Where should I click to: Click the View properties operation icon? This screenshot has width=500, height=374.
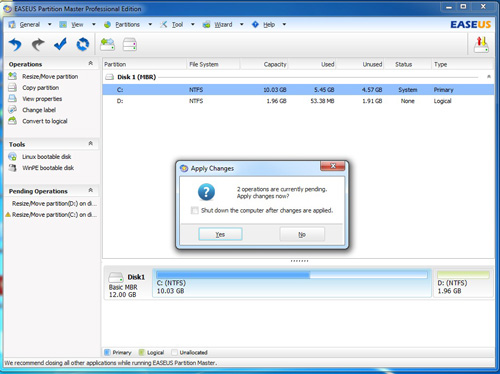[x=12, y=99]
